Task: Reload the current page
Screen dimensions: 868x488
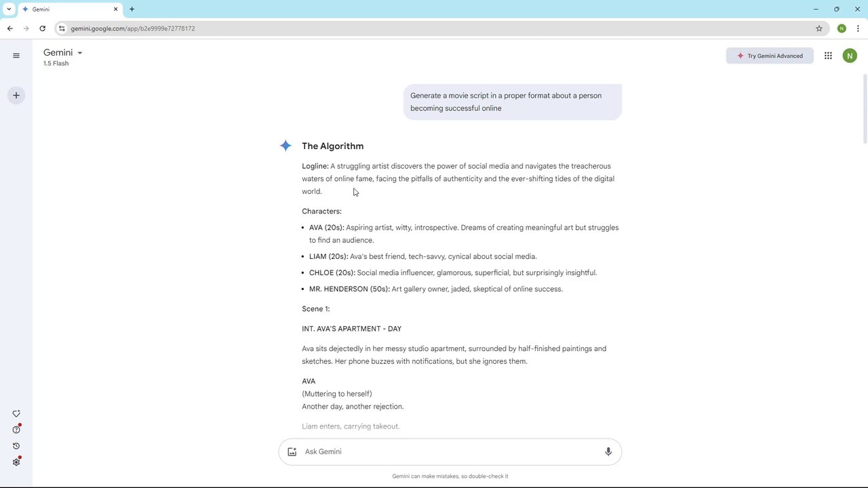Action: click(42, 28)
